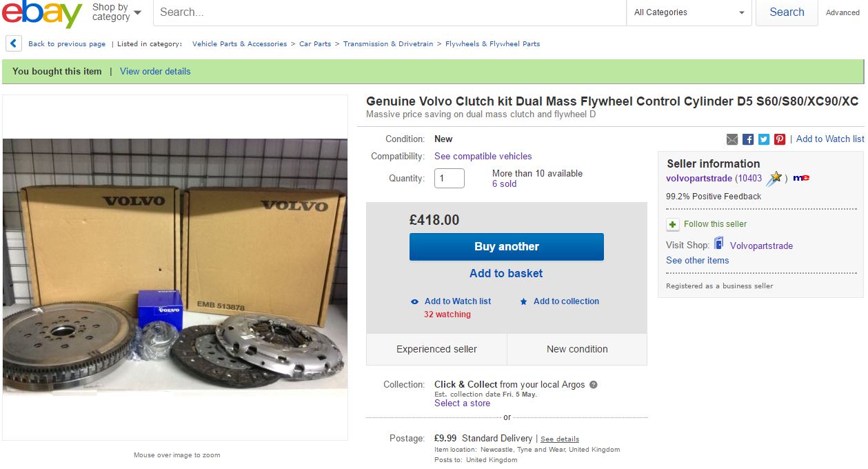This screenshot has width=868, height=469.
Task: Open the Shop by category dropdown
Action: (117, 12)
